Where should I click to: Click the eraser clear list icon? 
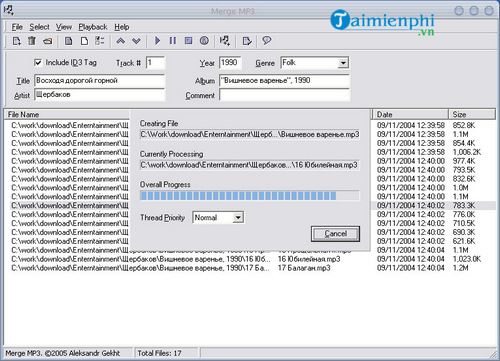(x=48, y=41)
